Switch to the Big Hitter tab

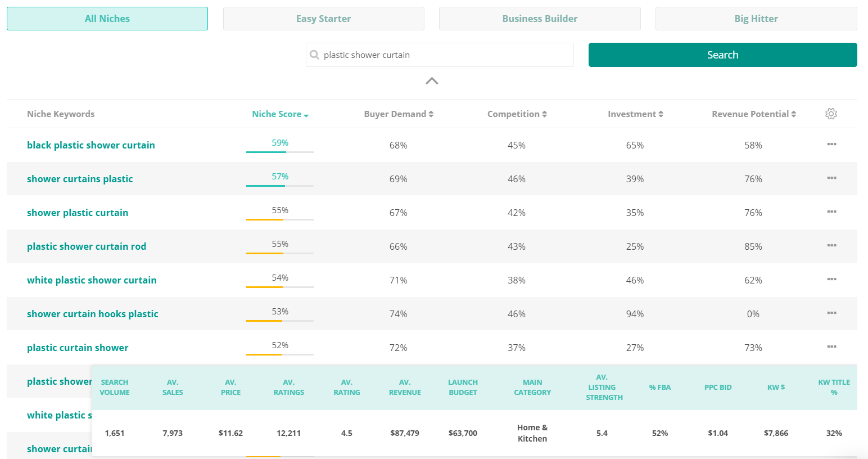(x=756, y=19)
